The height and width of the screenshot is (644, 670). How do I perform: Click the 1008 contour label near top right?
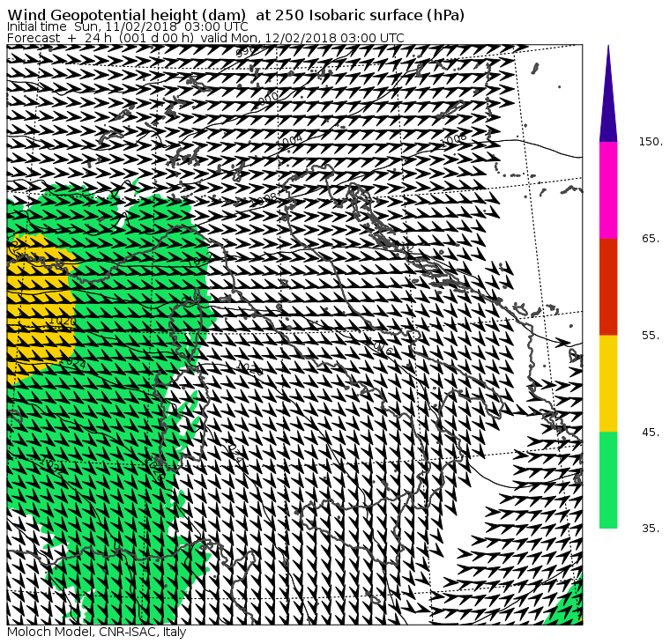pyautogui.click(x=454, y=139)
